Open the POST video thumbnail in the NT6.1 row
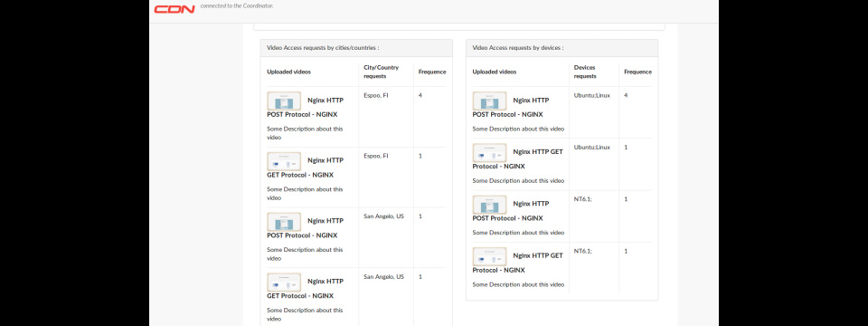This screenshot has width=868, height=326. [489, 205]
